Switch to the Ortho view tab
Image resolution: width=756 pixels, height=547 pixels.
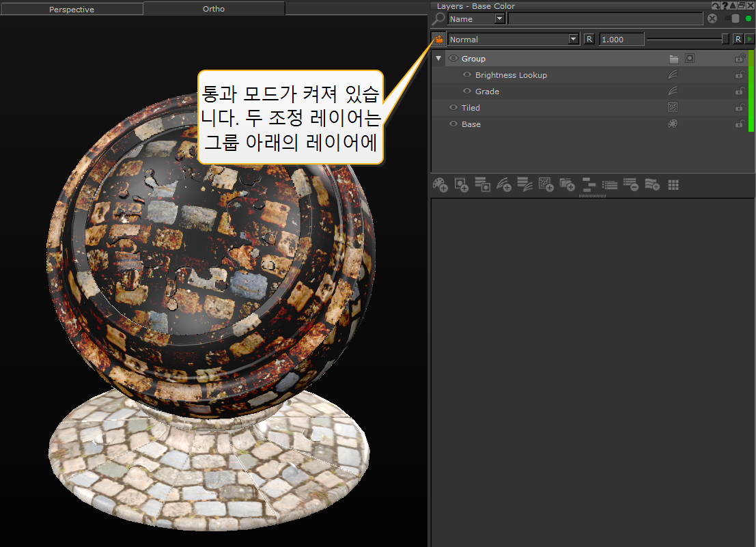tap(214, 9)
